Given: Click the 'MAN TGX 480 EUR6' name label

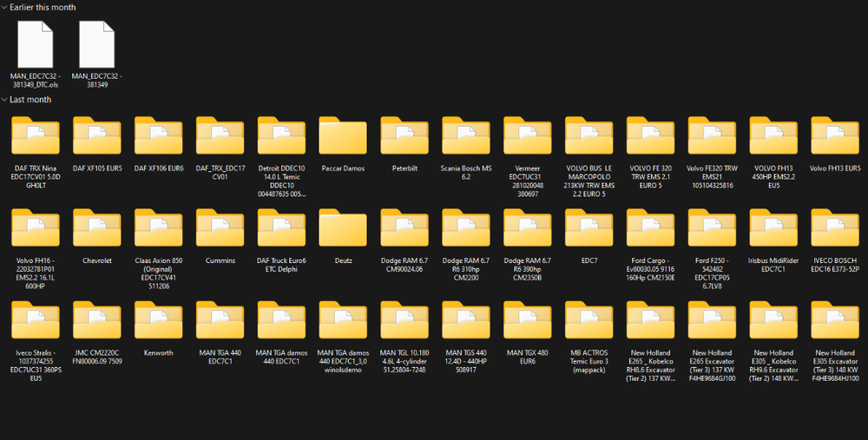Looking at the screenshot, I should (528, 357).
